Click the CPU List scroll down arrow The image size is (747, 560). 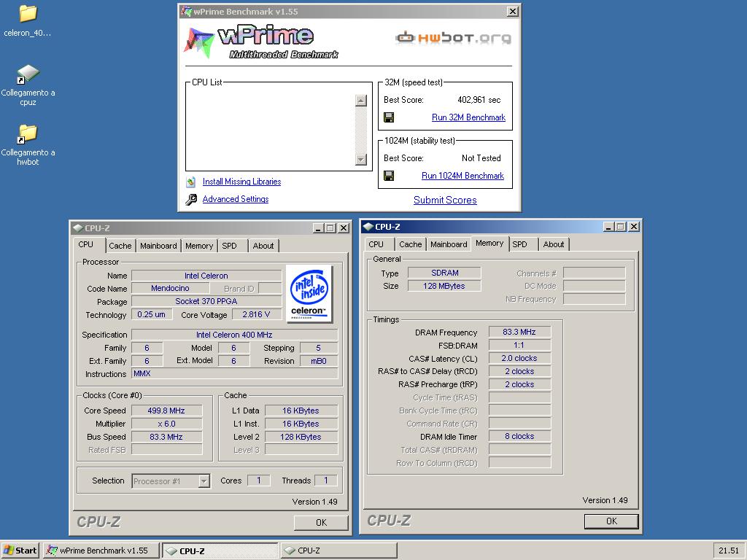pyautogui.click(x=360, y=159)
